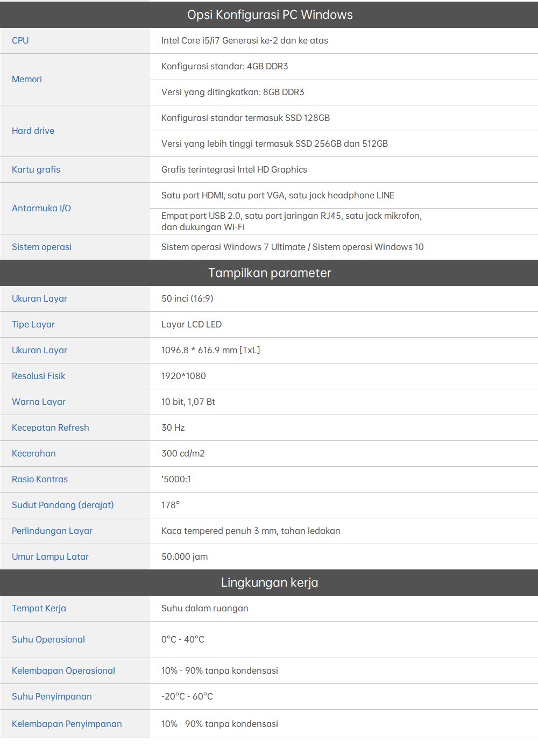The height and width of the screenshot is (756, 538).
Task: Select the Lingkungan kerja section header
Action: pyautogui.click(x=270, y=582)
